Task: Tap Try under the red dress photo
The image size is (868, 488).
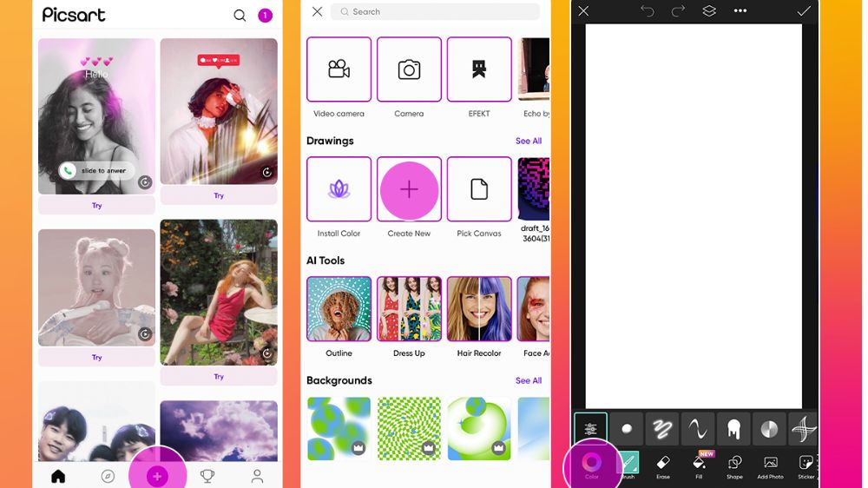Action: pyautogui.click(x=219, y=377)
